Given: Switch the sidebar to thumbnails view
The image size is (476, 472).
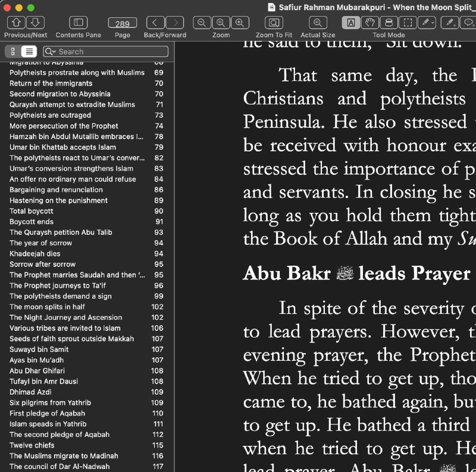Looking at the screenshot, I should click(x=12, y=52).
